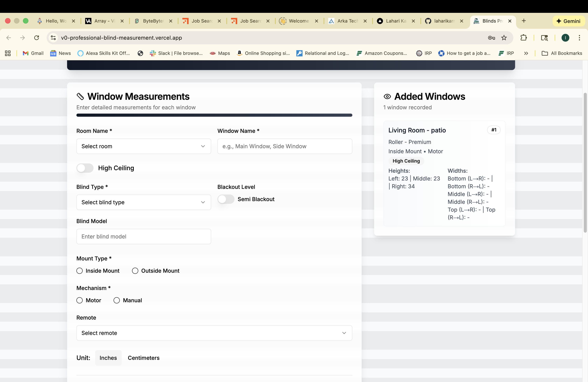Screen dimensions: 588x382
Task: Open the first IRP bookmark with seal icon
Action: [x=424, y=53]
